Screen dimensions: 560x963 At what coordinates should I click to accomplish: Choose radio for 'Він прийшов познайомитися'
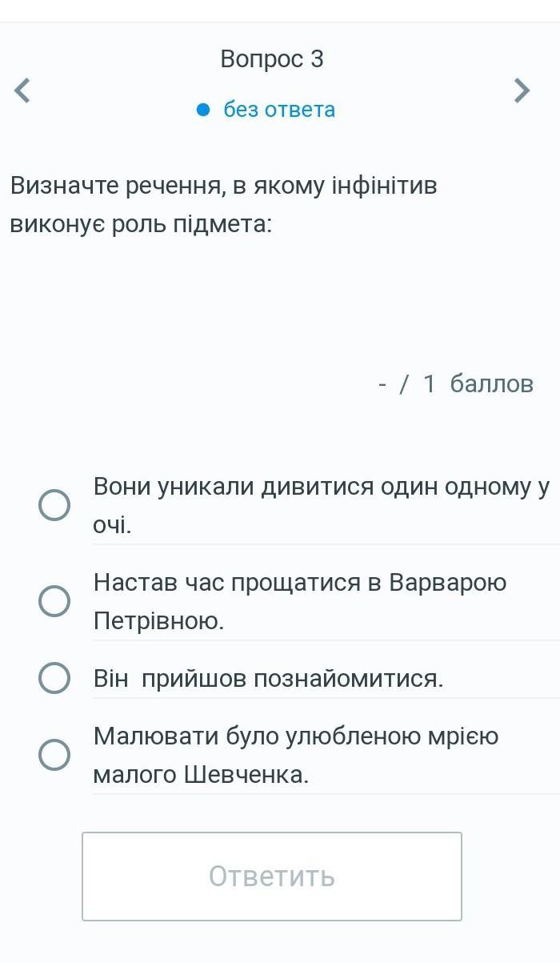(x=54, y=678)
